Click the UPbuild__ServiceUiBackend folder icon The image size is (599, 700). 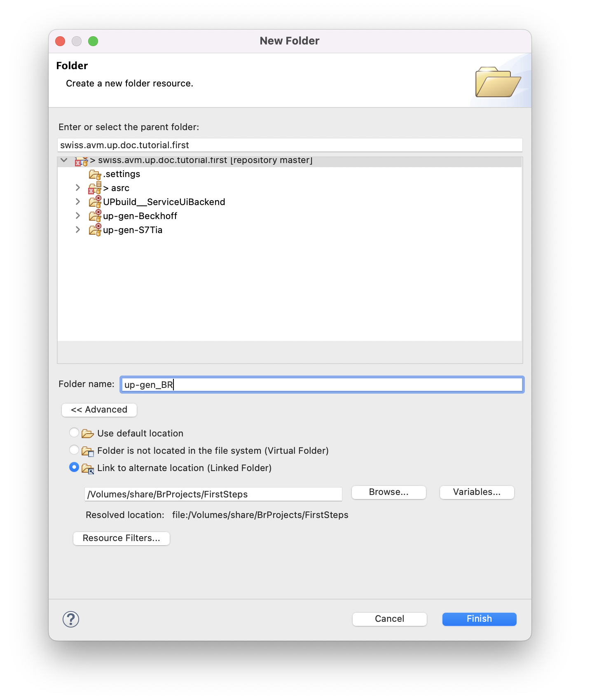95,202
